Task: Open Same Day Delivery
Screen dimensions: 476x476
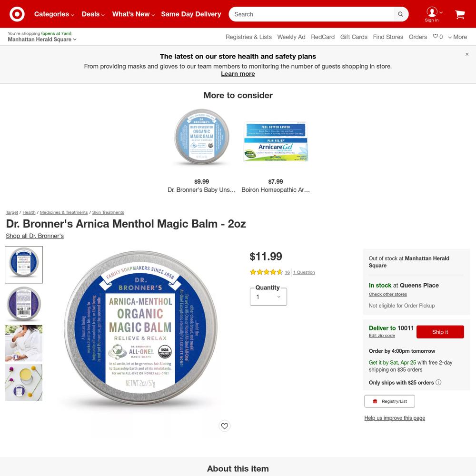Action: (191, 14)
